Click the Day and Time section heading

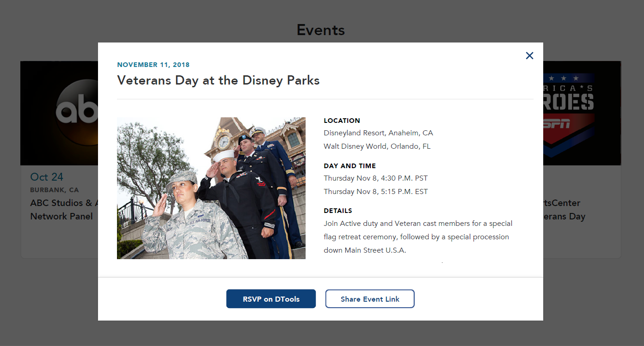pos(350,166)
